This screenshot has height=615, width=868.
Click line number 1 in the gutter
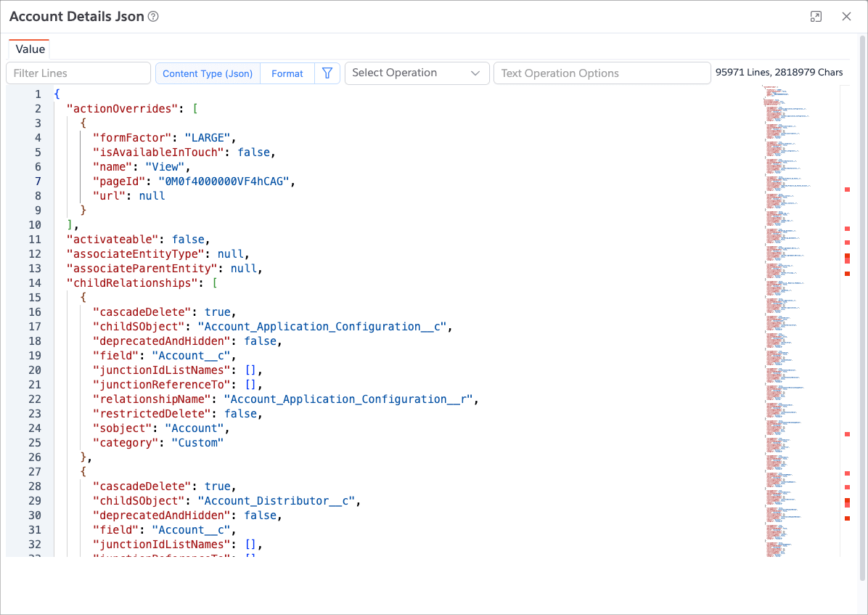(38, 94)
